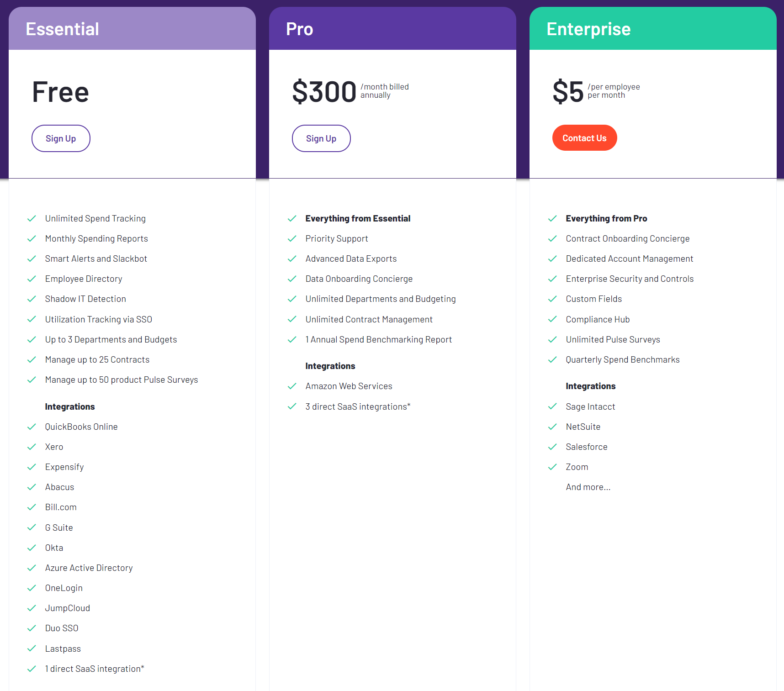
Task: Click the 'And more...' integrations text
Action: (x=588, y=487)
